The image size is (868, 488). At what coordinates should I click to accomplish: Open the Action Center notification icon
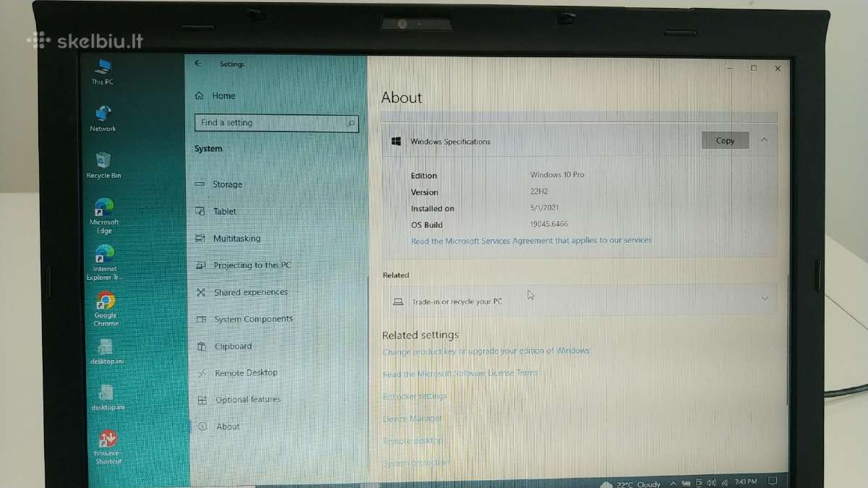pos(773,481)
